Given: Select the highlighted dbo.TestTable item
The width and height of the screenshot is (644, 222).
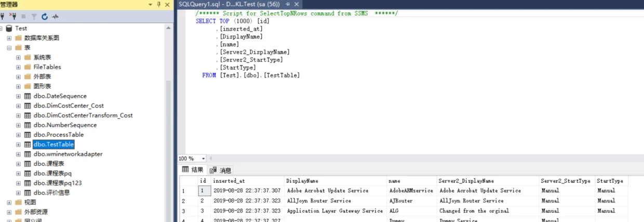Looking at the screenshot, I should (54, 145).
